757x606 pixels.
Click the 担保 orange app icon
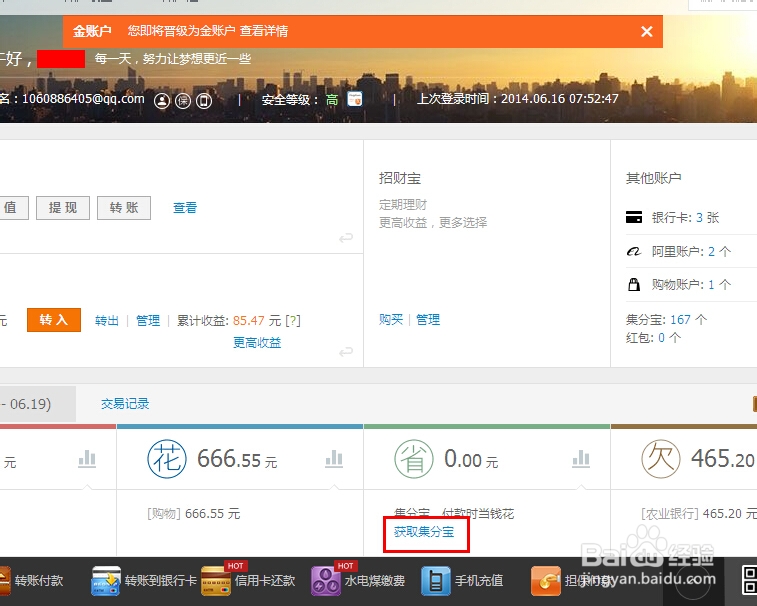tap(546, 581)
